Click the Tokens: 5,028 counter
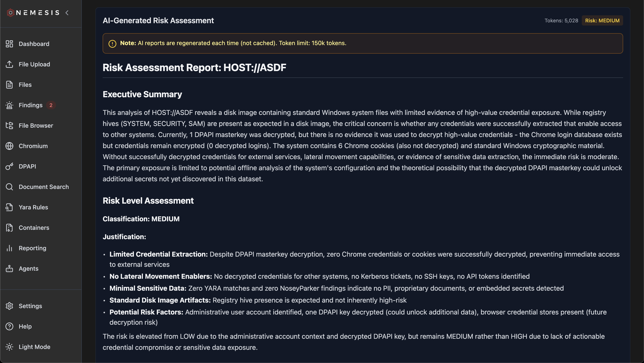 (x=561, y=20)
